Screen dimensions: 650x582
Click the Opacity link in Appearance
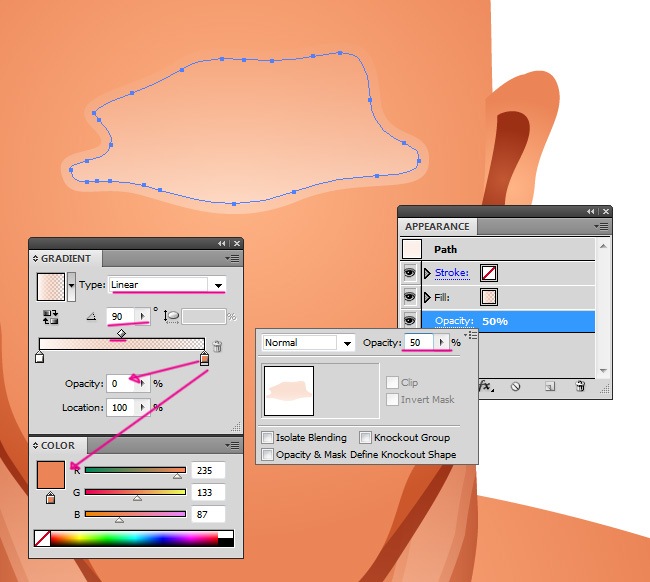point(454,321)
